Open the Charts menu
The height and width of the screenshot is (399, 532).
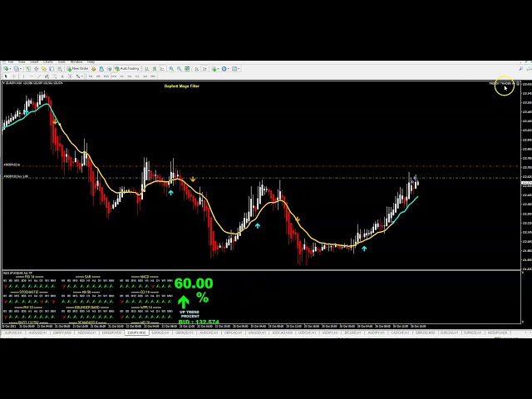(x=47, y=62)
